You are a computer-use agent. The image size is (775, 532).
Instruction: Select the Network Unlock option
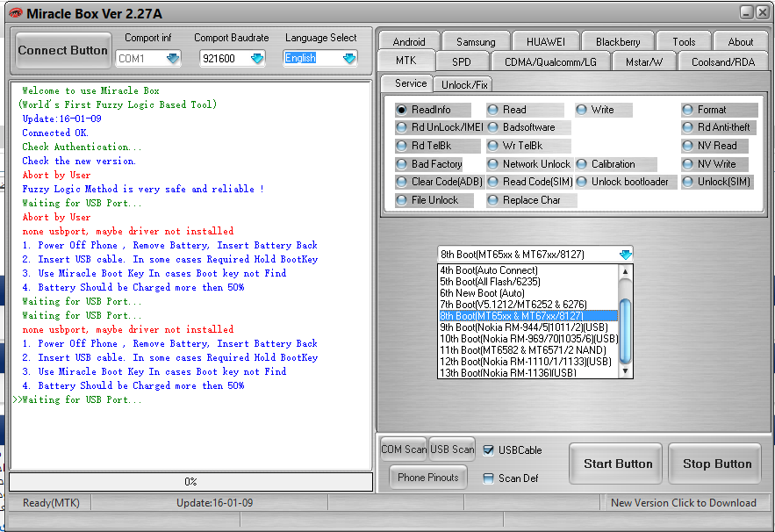point(529,164)
